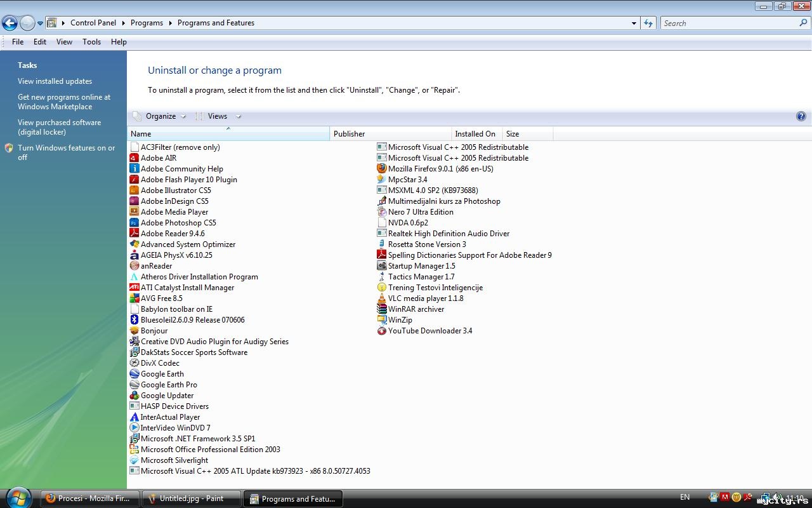The image size is (812, 508).
Task: Sort list by the Size column header
Action: click(528, 134)
